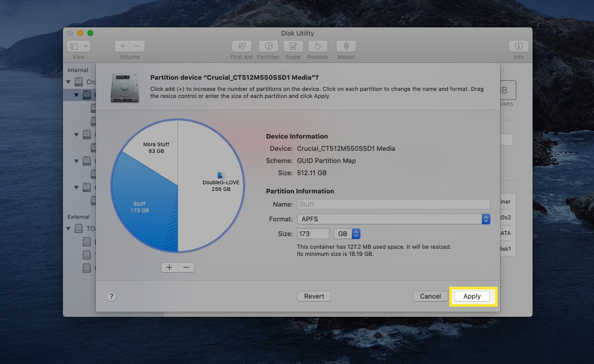Image resolution: width=594 pixels, height=364 pixels.
Task: Add a partition with the plus button below the pie chart
Action: tap(169, 267)
